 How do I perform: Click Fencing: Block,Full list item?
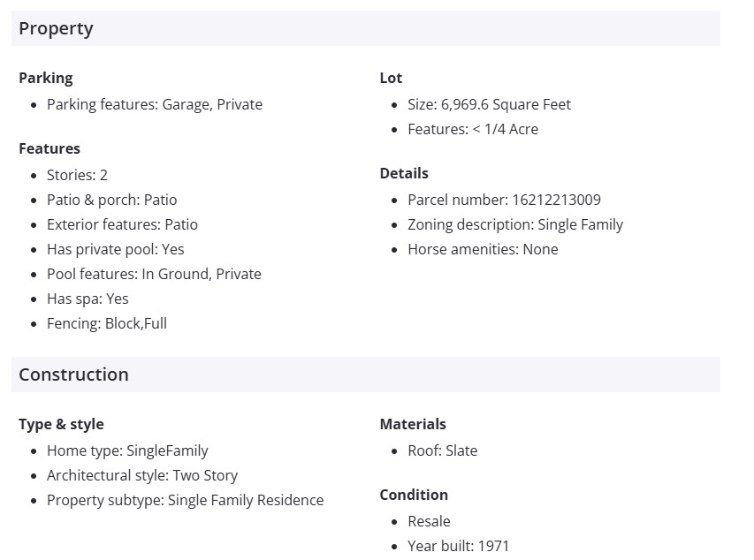click(107, 323)
